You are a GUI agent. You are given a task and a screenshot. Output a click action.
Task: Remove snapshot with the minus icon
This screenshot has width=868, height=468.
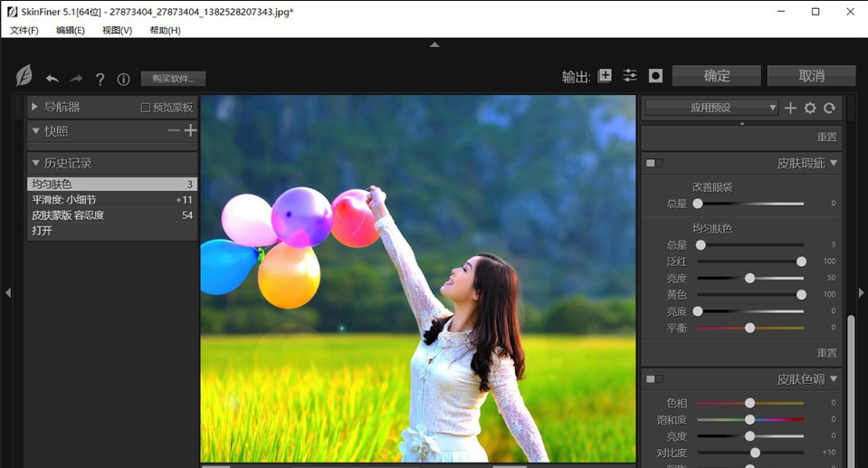[x=174, y=130]
